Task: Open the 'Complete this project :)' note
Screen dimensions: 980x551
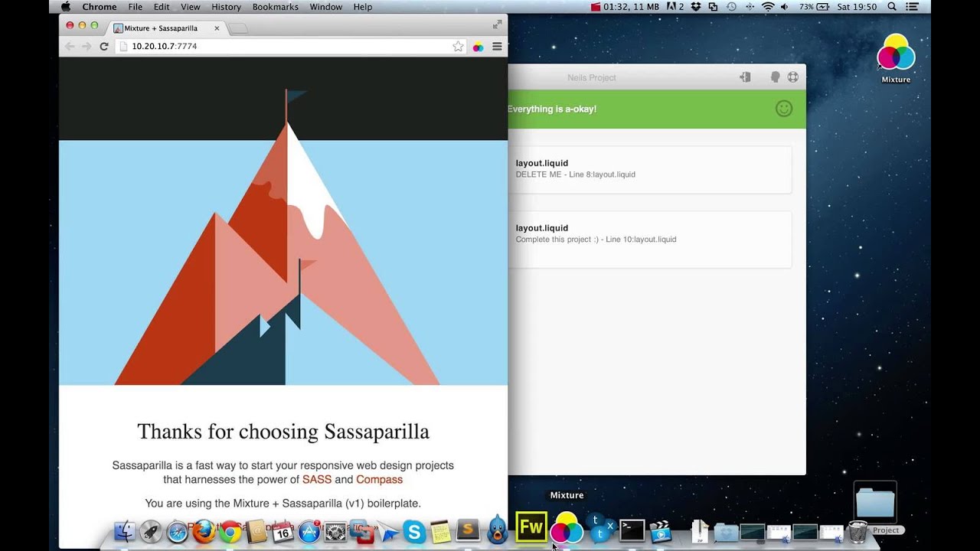Action: [x=649, y=240]
